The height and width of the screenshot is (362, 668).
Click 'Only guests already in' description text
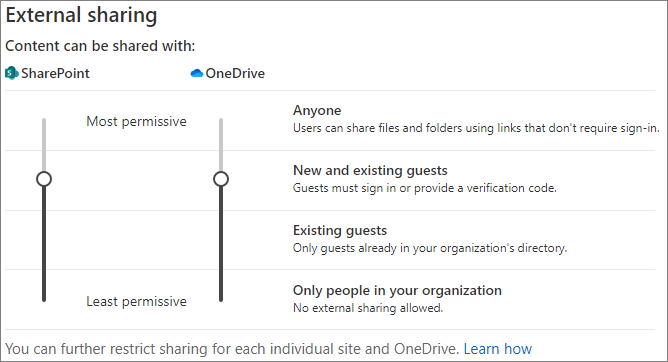point(430,248)
